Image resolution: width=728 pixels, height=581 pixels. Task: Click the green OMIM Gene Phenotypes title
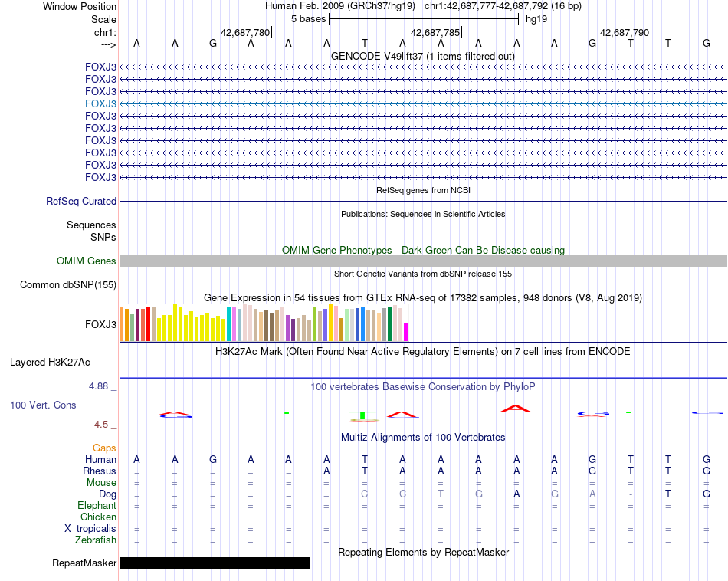pyautogui.click(x=423, y=250)
